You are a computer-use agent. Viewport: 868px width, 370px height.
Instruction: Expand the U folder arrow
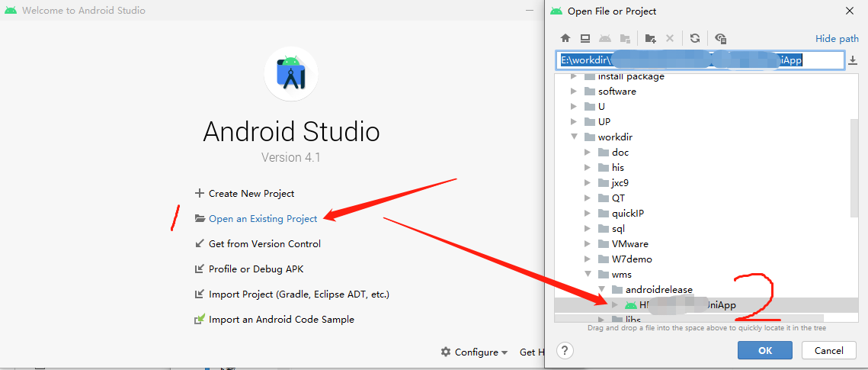tap(574, 106)
